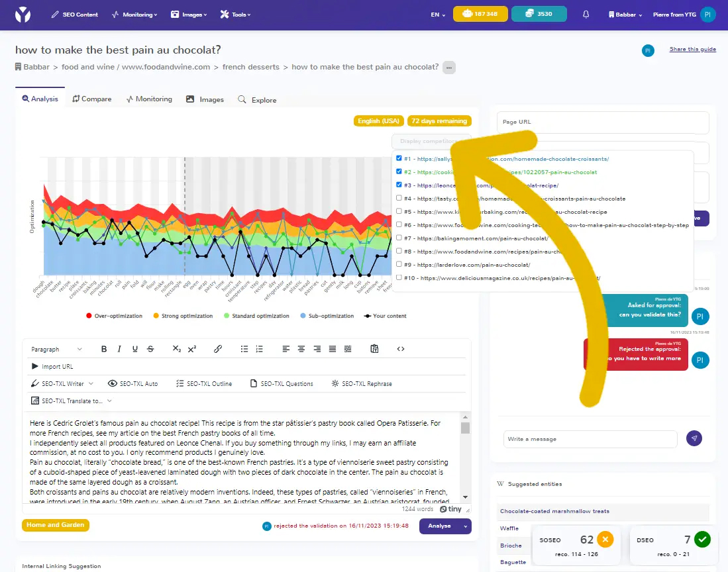Toggle Strong optimization legend orange swatch
Viewport: 728px width, 572px height.
156,315
